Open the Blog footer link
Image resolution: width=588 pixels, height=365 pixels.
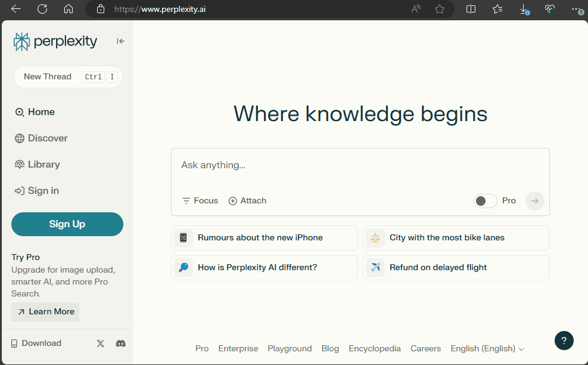(x=330, y=348)
